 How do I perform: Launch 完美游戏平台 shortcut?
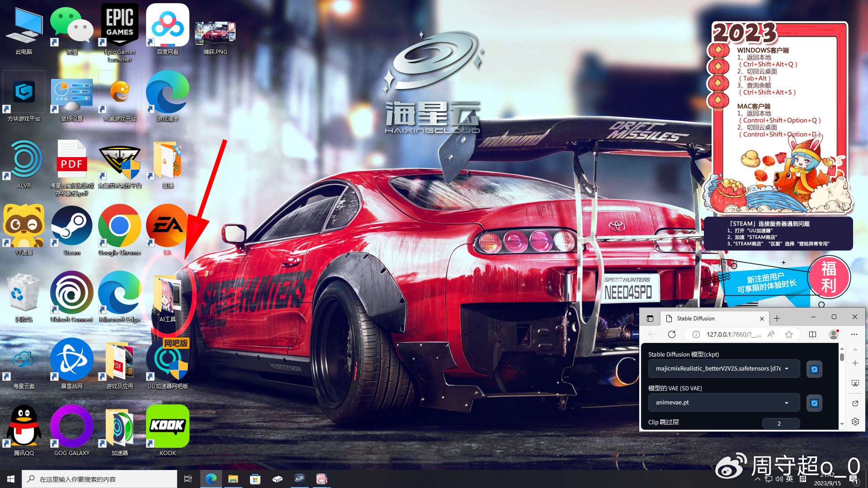point(120,97)
